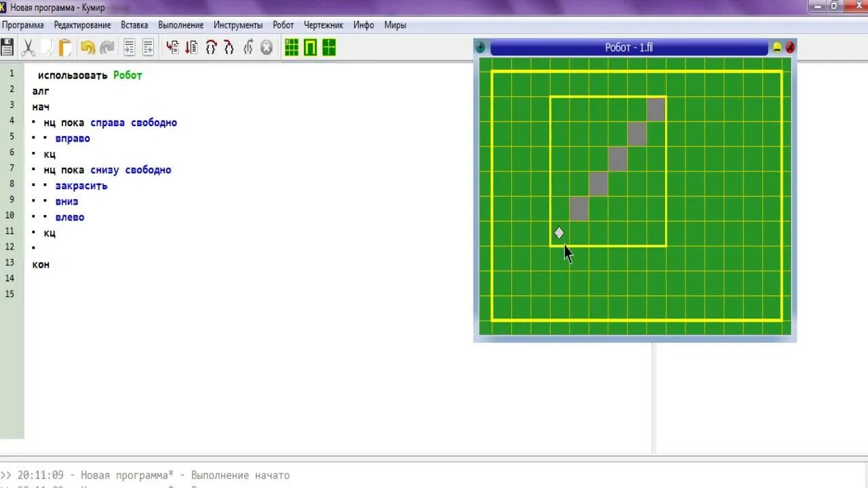The width and height of the screenshot is (868, 488).
Task: Click the top-right painted gray cell
Action: point(656,109)
